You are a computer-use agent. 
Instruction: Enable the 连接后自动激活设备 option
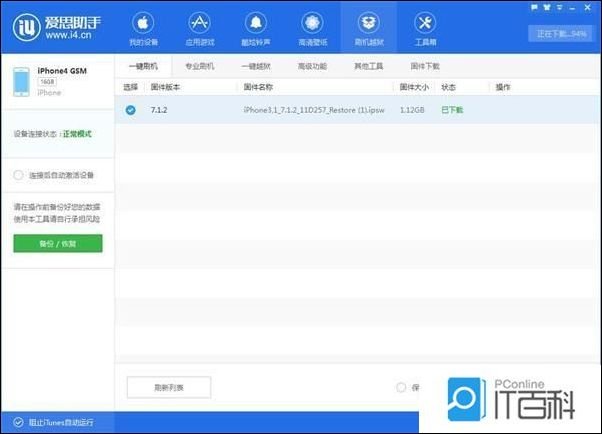tap(18, 175)
